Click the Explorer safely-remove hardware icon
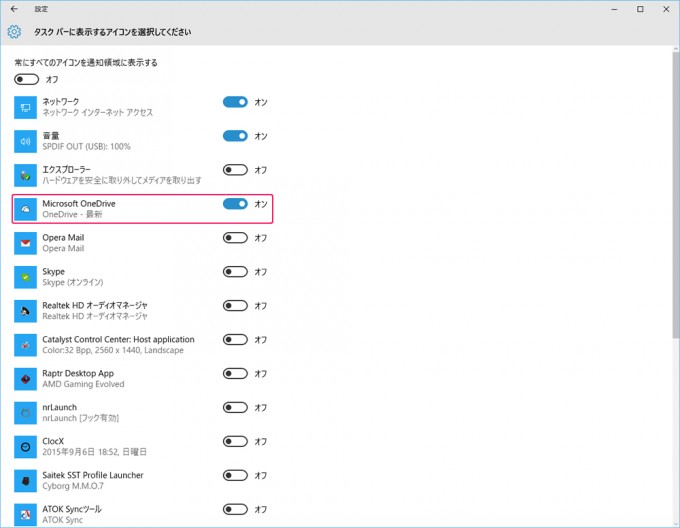 [x=25, y=175]
